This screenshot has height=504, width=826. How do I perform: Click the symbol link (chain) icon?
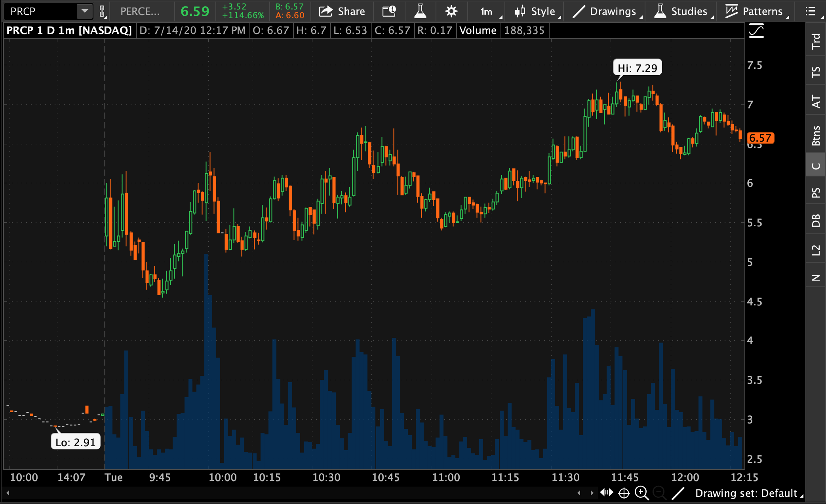point(102,11)
